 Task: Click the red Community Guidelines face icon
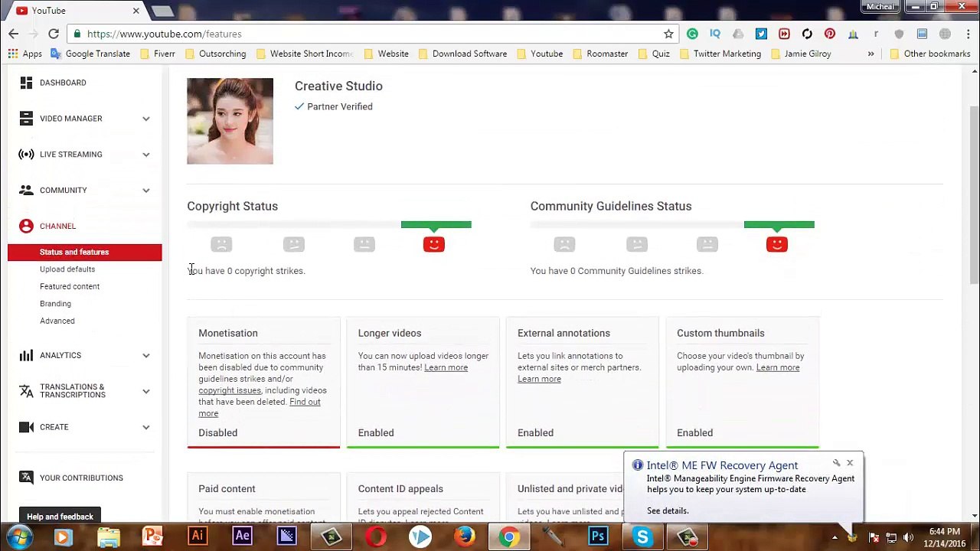point(777,244)
